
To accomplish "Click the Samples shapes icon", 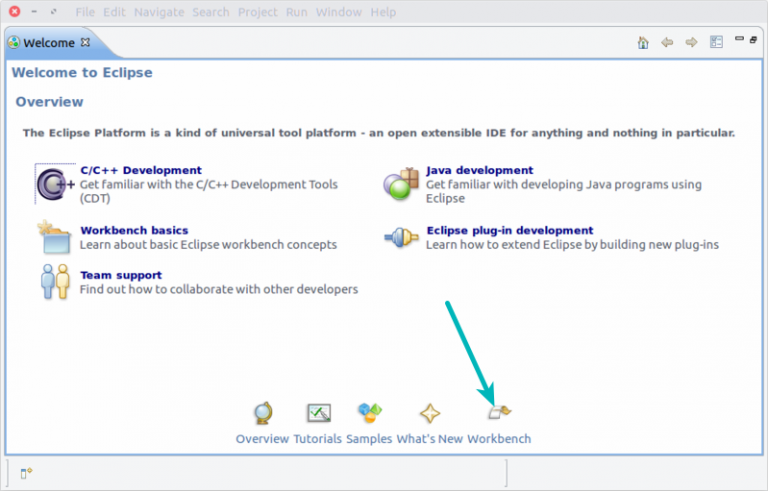I will coord(369,412).
